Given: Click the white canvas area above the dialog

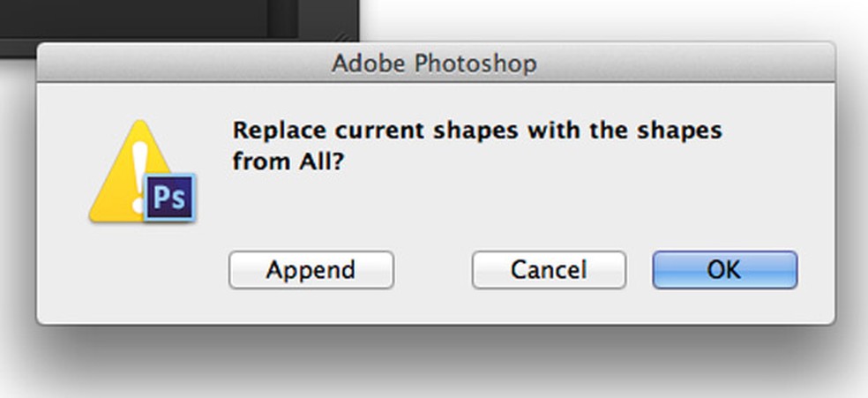Looking at the screenshot, I should (x=617, y=18).
